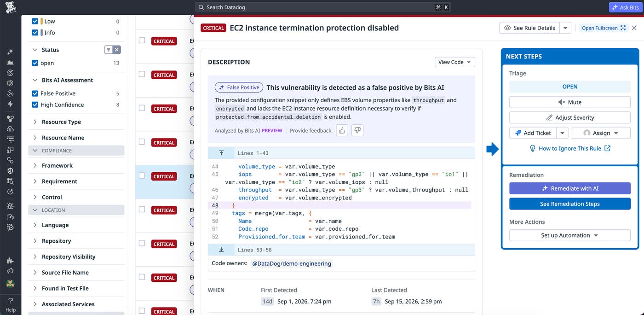This screenshot has height=315, width=644.
Task: Open the shield security sidebar icon
Action: 10,170
